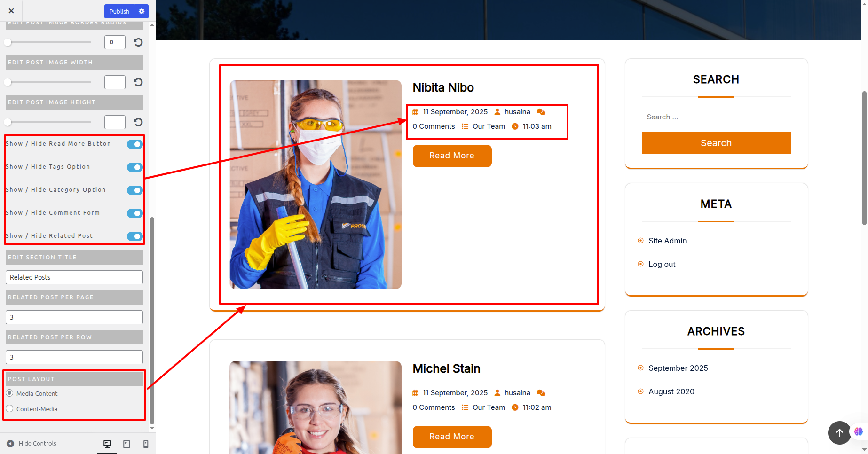Open Our Team category in Nibita Nibo post
868x454 pixels.
[x=489, y=126]
